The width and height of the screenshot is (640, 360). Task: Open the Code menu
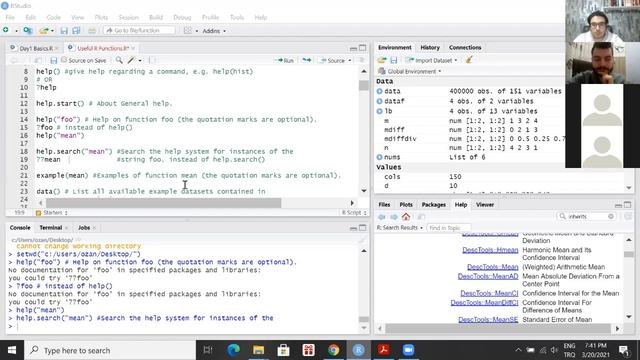(x=53, y=17)
